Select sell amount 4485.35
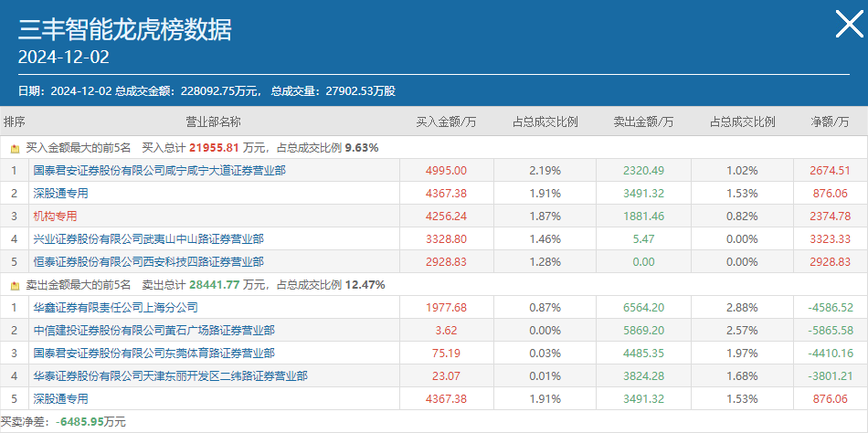Viewport: 868px width, 433px height. pos(643,354)
